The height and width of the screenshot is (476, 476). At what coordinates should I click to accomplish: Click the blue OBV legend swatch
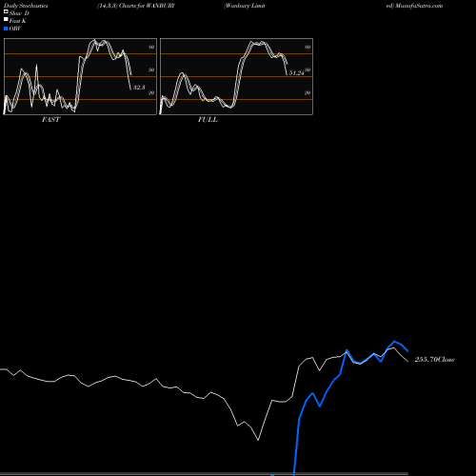6,29
